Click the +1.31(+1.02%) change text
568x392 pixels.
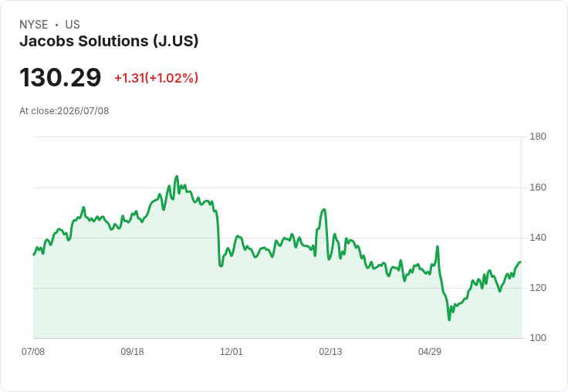(157, 78)
